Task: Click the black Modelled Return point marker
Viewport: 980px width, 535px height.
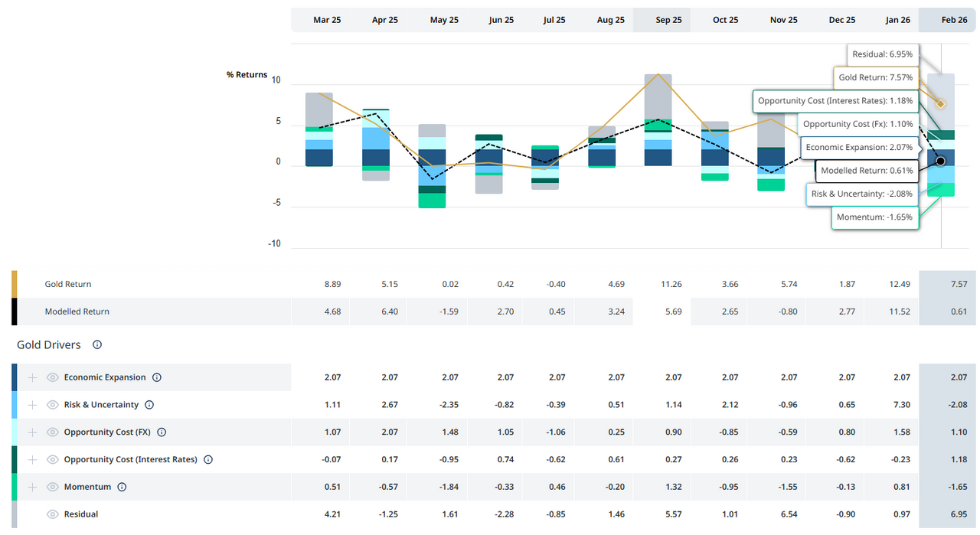Action: [x=941, y=161]
